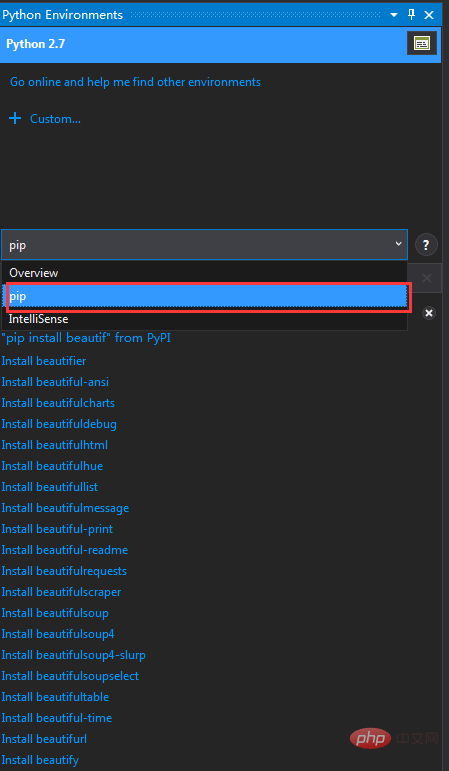The height and width of the screenshot is (771, 449).
Task: Choose the highlighted pip option
Action: pos(208,297)
